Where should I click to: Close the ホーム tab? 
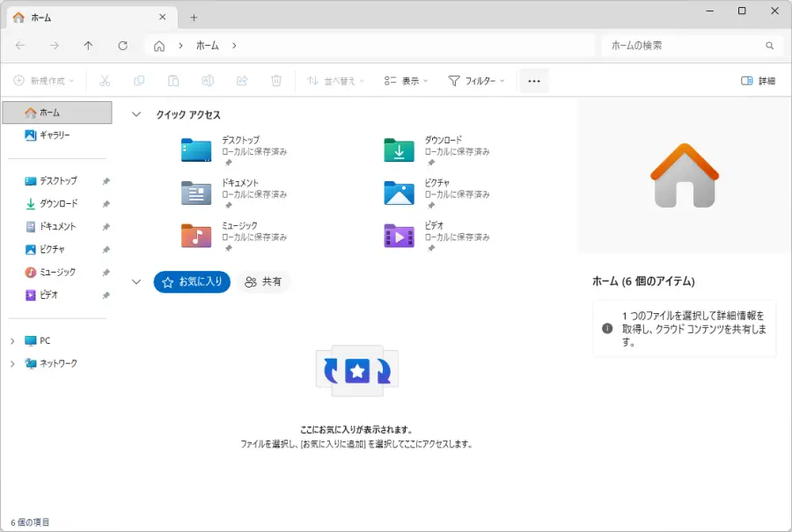tap(162, 18)
